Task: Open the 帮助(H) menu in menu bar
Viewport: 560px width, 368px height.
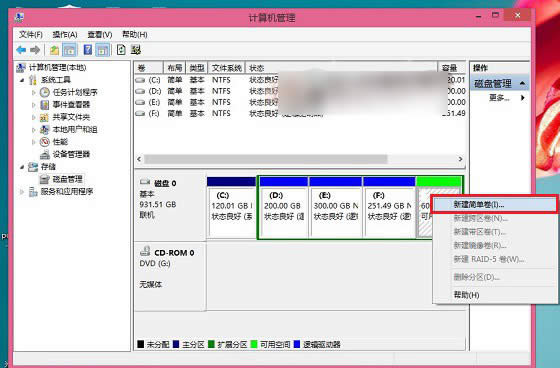Action: 135,34
